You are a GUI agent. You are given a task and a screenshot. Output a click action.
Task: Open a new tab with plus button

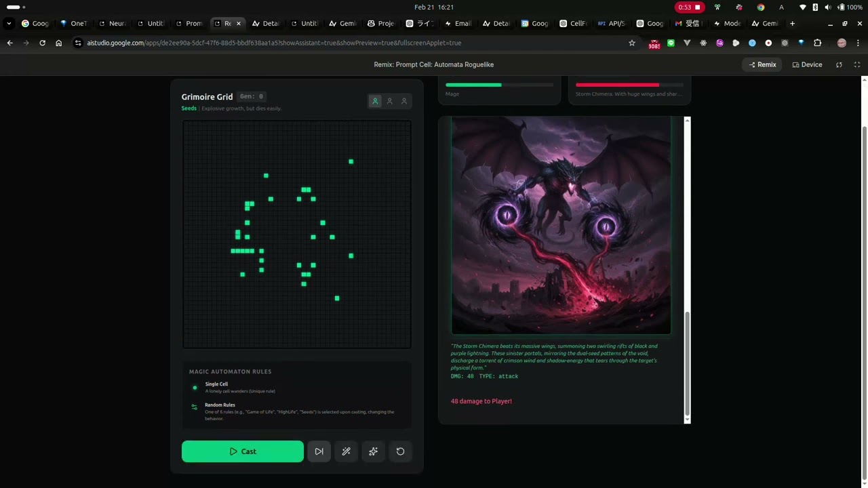tap(792, 23)
